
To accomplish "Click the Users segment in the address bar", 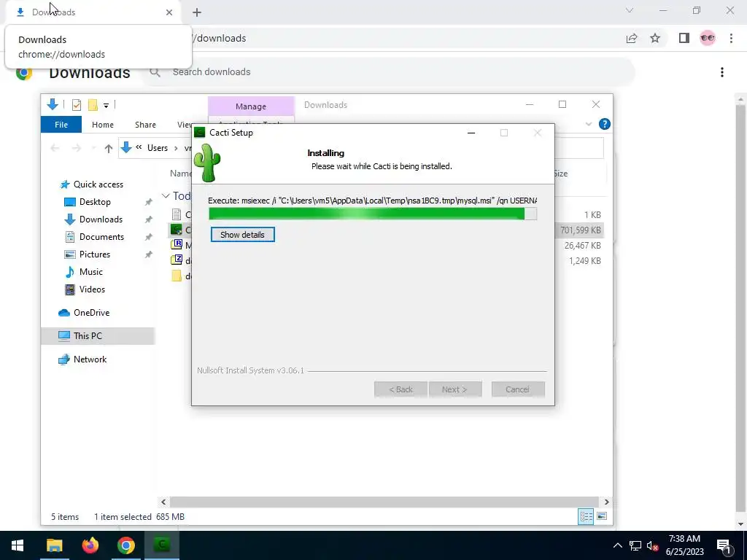I will tap(158, 148).
